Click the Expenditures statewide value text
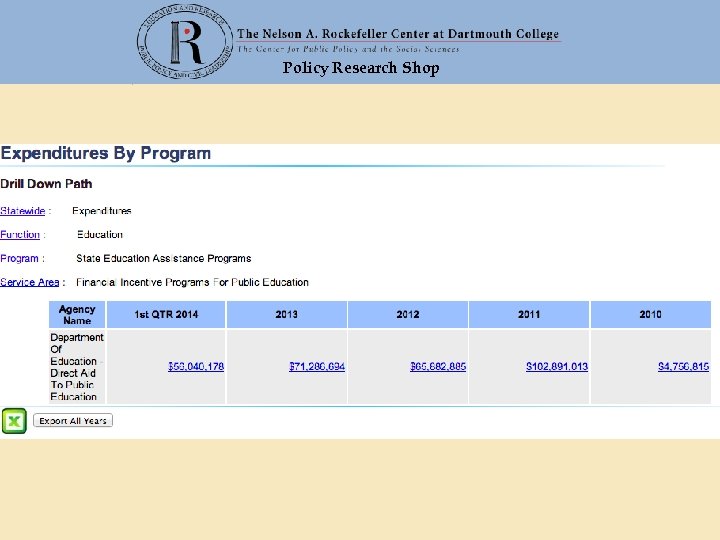Image resolution: width=720 pixels, height=540 pixels. (101, 211)
